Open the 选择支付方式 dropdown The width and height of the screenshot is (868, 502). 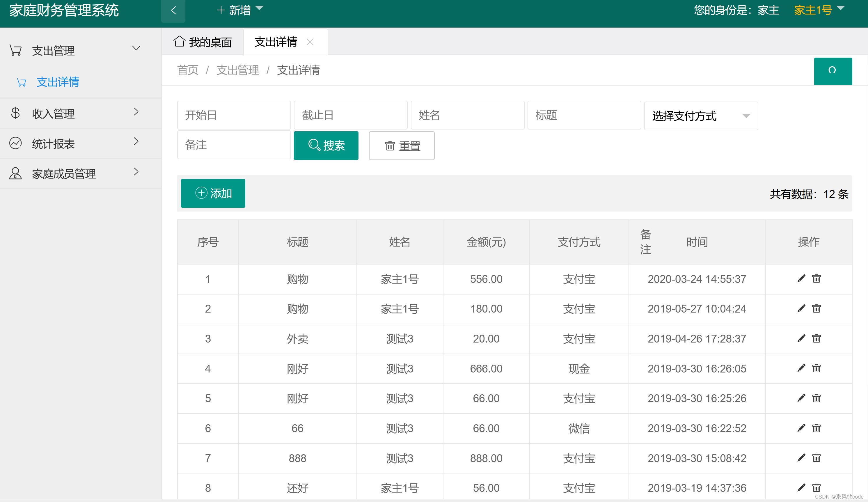[x=701, y=116]
